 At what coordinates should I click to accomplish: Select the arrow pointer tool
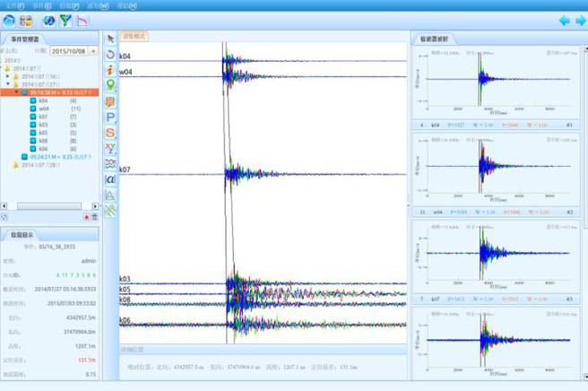[110, 39]
